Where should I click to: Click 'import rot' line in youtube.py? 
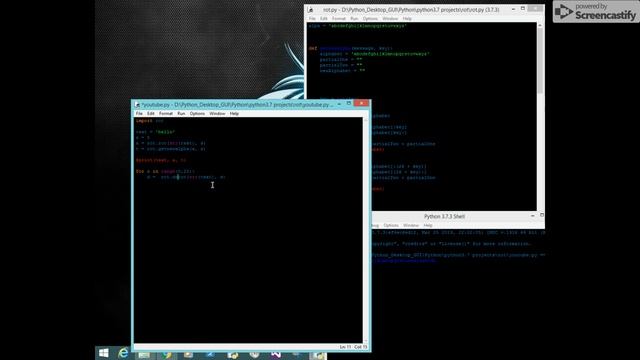tap(150, 121)
